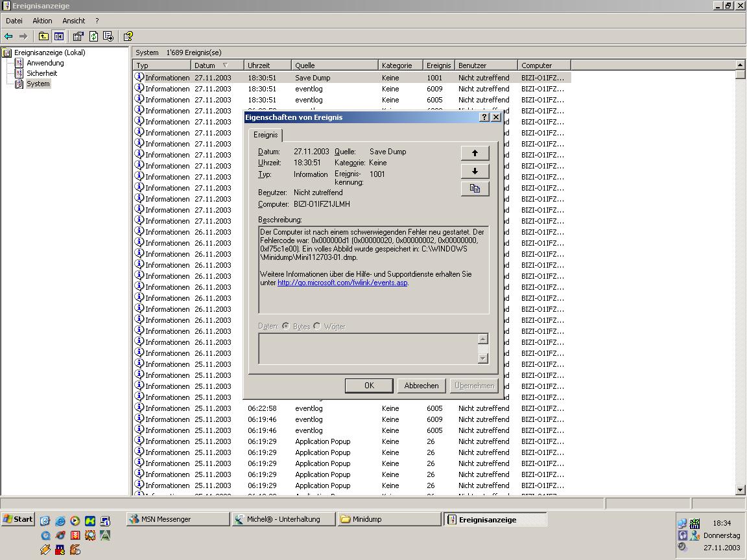Launch Internet Explorer from quick launch
747x560 pixels.
coord(60,520)
